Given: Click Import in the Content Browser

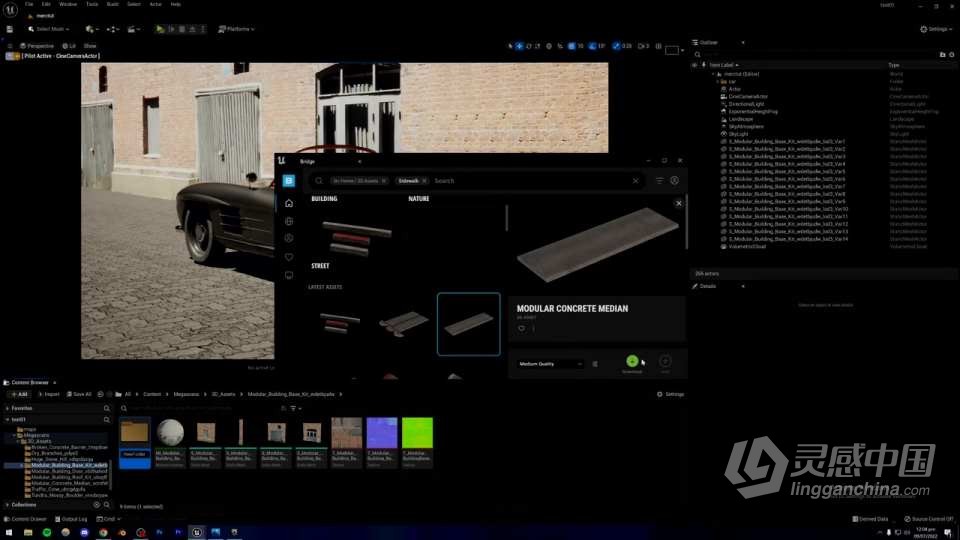Looking at the screenshot, I should pos(49,394).
